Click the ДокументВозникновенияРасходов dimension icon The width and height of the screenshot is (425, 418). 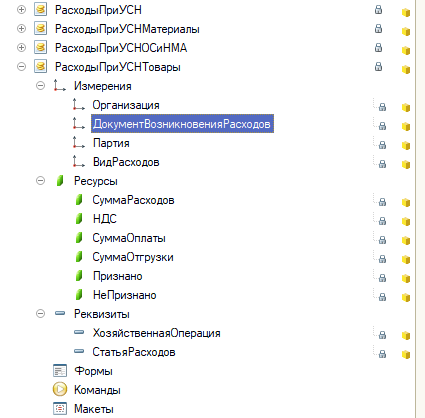(x=78, y=123)
